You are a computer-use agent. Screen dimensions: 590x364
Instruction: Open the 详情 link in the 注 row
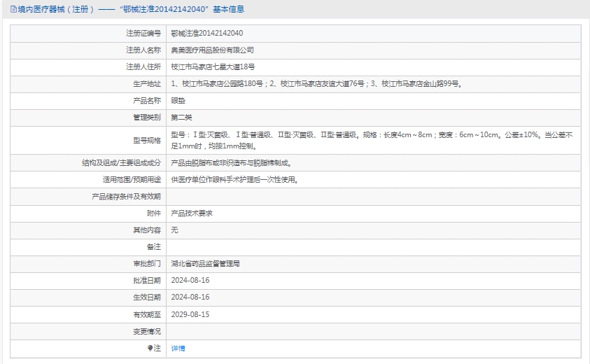click(178, 348)
